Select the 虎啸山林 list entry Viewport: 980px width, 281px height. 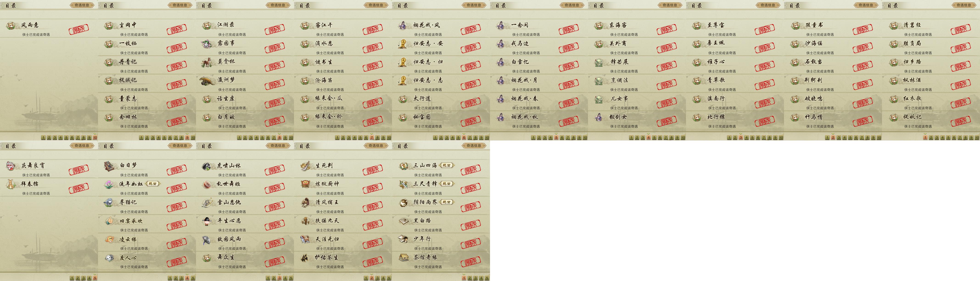pos(245,169)
